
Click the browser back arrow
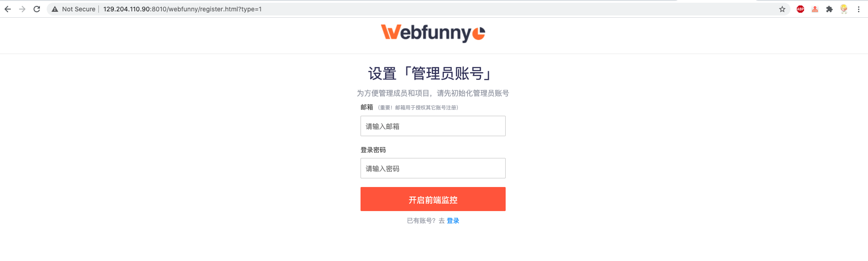(8, 9)
